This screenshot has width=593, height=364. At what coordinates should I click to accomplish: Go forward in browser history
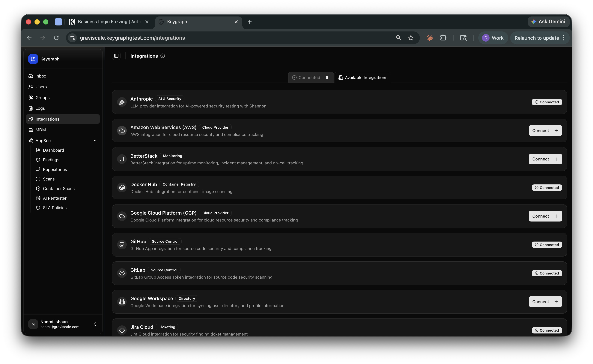pyautogui.click(x=43, y=38)
